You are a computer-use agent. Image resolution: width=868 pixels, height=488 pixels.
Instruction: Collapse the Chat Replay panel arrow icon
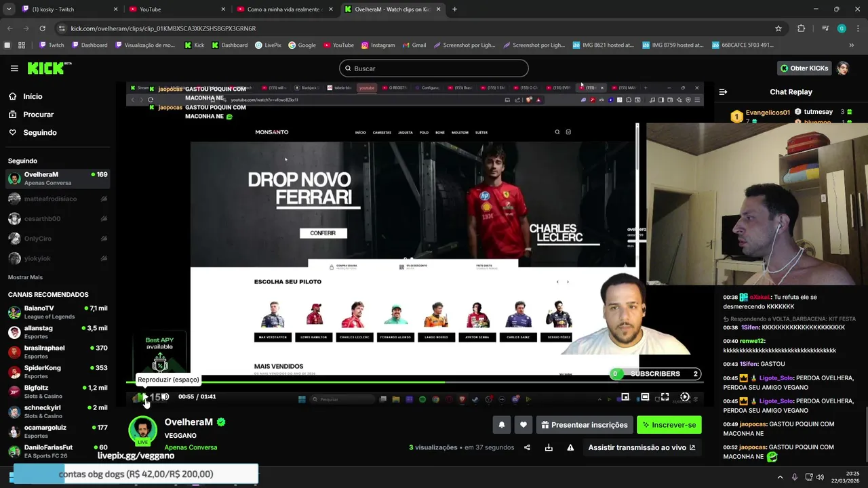723,91
